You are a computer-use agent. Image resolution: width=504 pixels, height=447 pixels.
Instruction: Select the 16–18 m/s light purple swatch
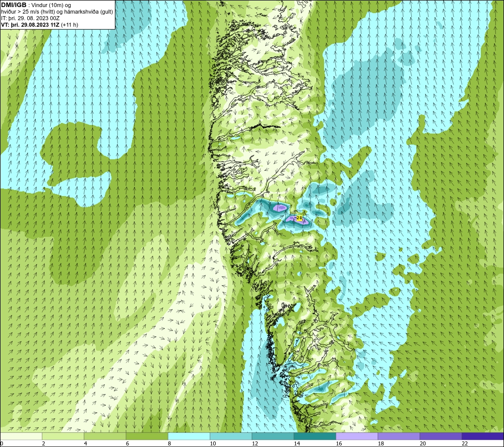pos(357,436)
